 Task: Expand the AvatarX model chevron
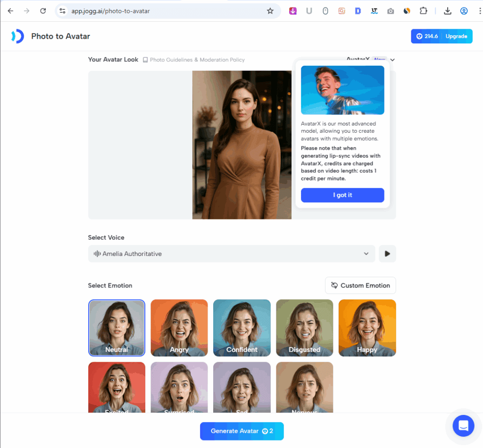tap(392, 60)
